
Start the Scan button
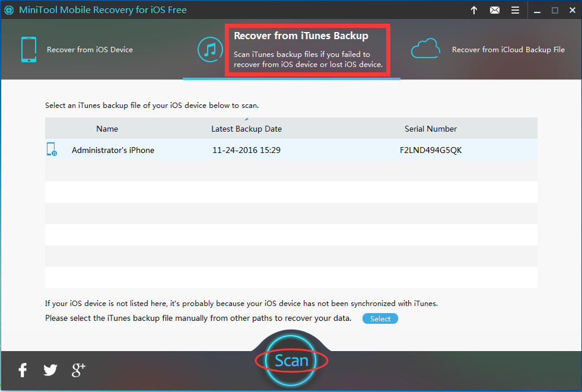(291, 361)
